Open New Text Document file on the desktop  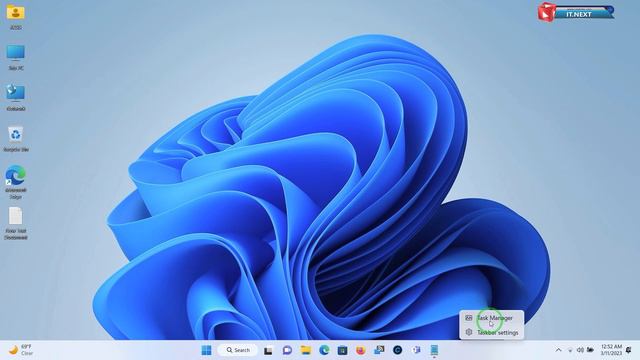[x=16, y=222]
